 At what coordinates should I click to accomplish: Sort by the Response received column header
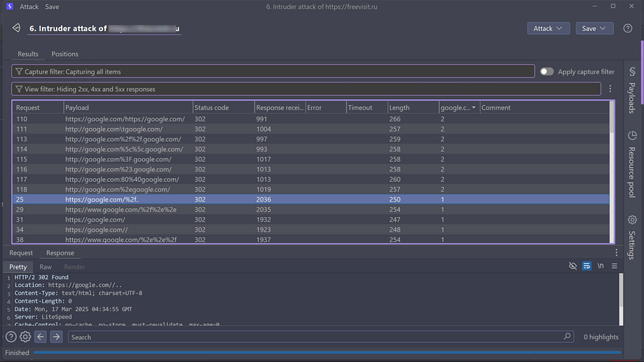[280, 107]
